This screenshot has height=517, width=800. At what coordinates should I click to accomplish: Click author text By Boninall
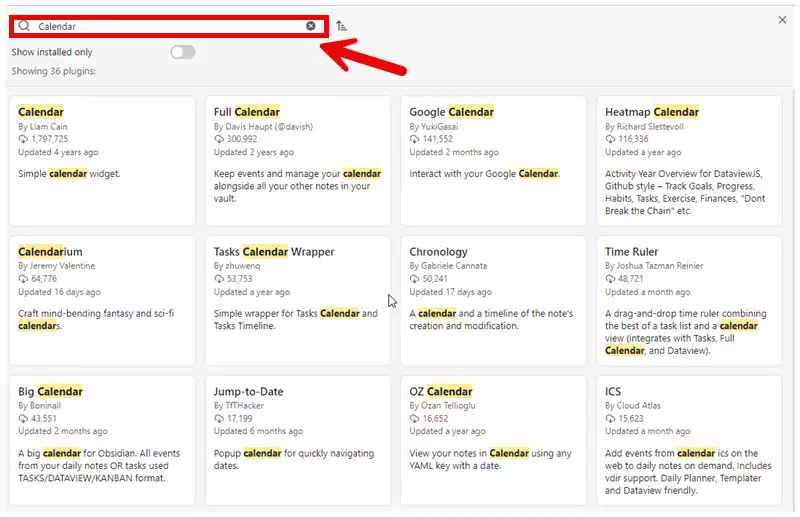click(39, 406)
